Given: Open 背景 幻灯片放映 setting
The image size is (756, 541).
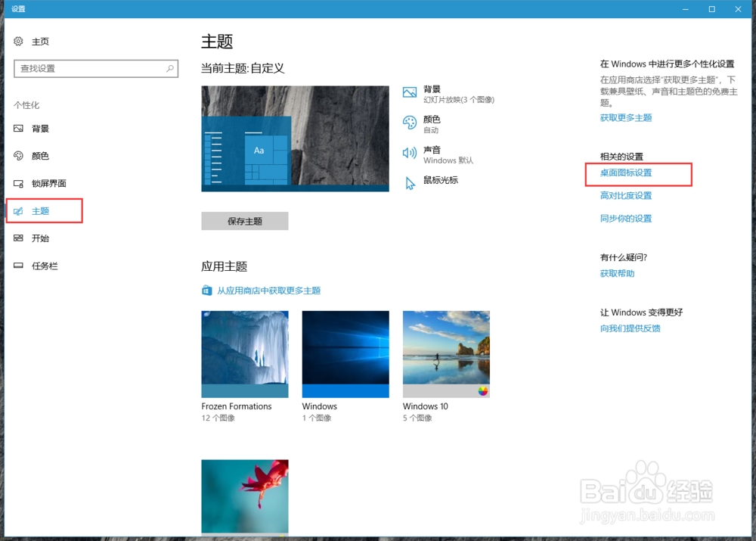Looking at the screenshot, I should (x=449, y=94).
